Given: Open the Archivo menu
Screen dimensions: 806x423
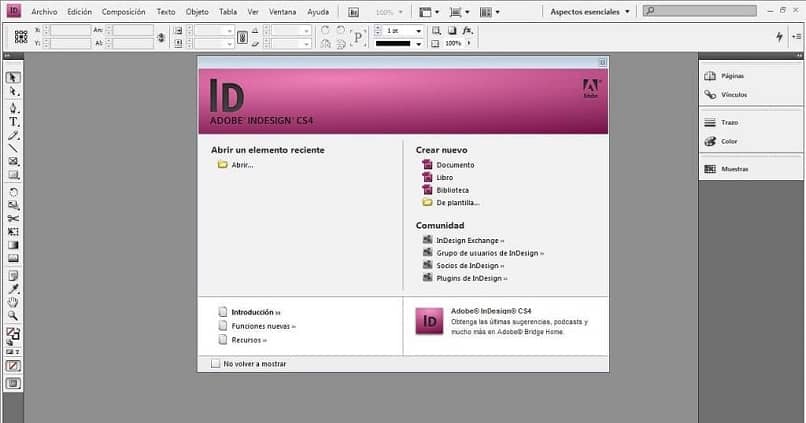Looking at the screenshot, I should (x=44, y=12).
